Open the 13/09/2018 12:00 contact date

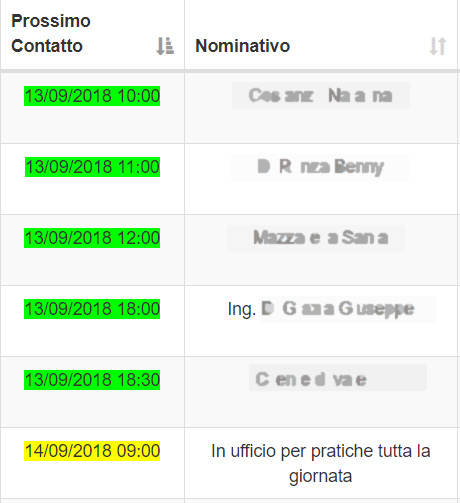[x=92, y=238]
